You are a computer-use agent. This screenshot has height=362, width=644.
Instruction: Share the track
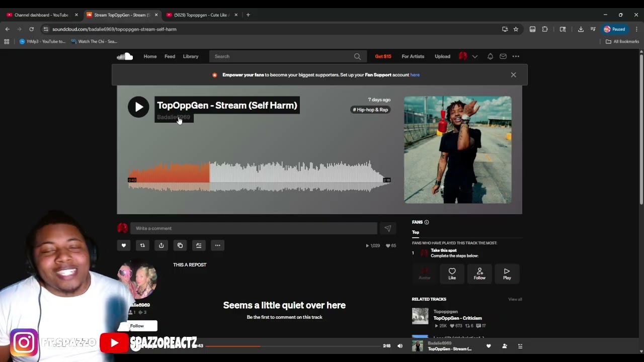161,245
